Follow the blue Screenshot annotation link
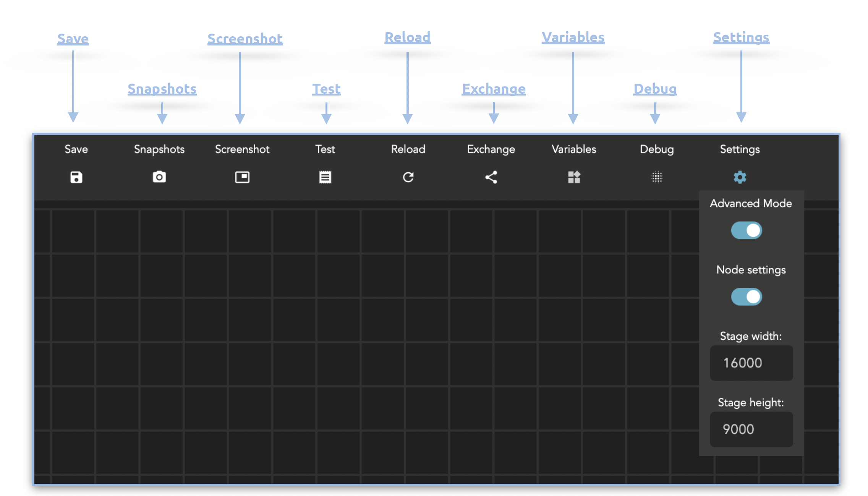 [x=245, y=39]
